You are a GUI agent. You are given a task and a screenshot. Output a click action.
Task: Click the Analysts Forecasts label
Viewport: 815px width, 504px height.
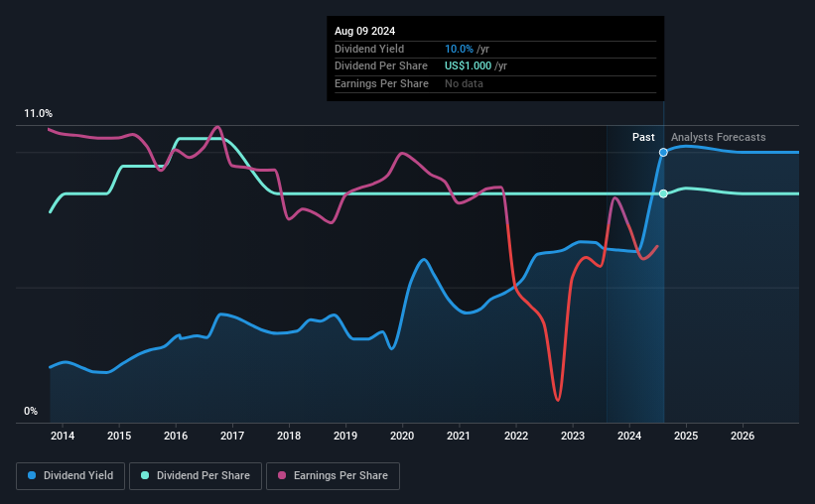pos(719,137)
